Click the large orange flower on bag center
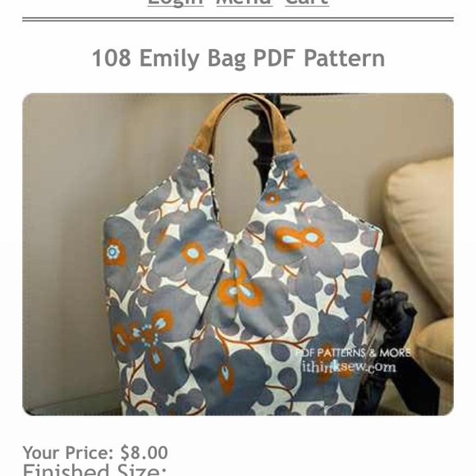Screen dimensions: 476x476 [240, 288]
